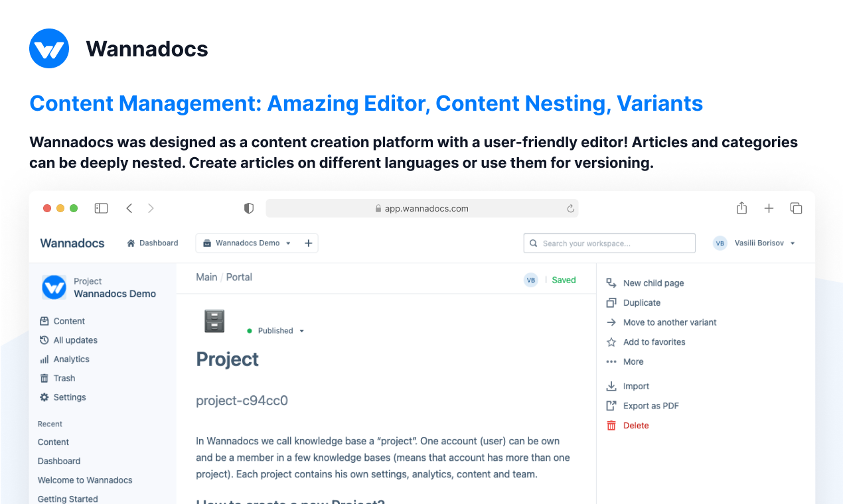This screenshot has height=504, width=843.
Task: Expand the More options item
Action: point(625,362)
